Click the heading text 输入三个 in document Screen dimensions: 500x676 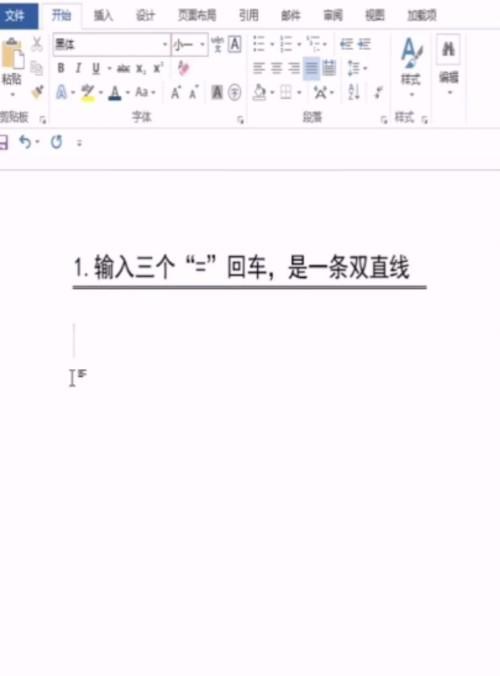[x=135, y=267]
